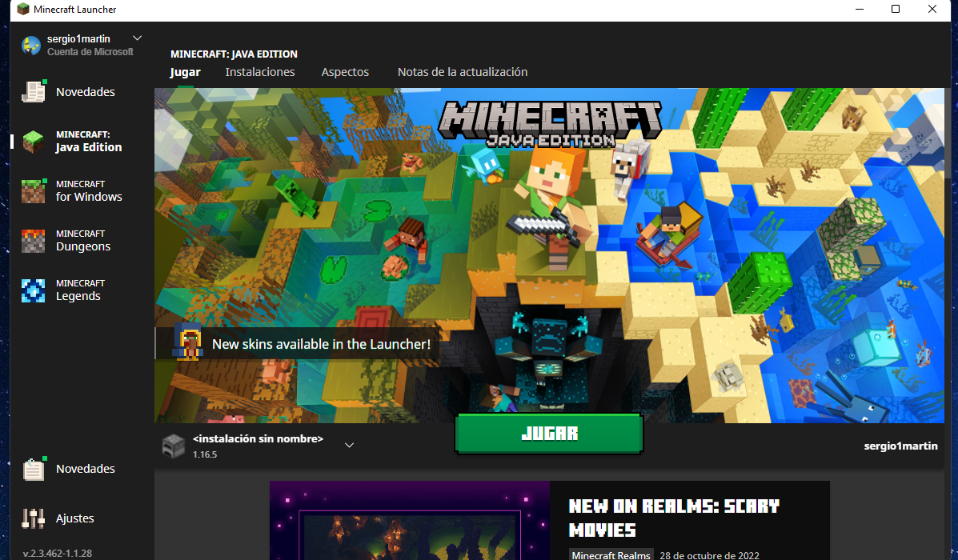
Task: Click the Java Edition sidebar label
Action: click(x=89, y=147)
